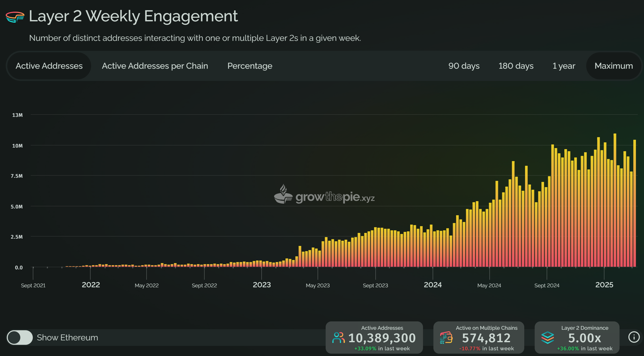The width and height of the screenshot is (644, 356).
Task: Click the Sept 2024 axis label
Action: tap(547, 285)
